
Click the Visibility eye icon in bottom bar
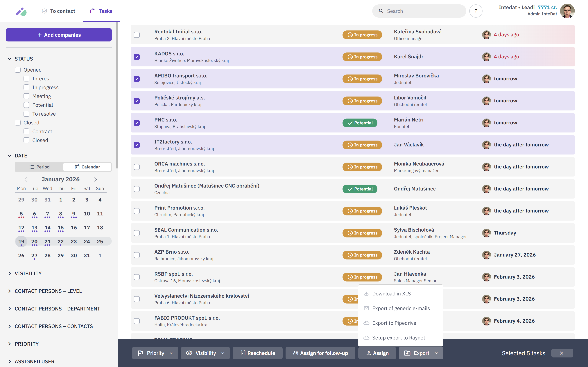(189, 353)
